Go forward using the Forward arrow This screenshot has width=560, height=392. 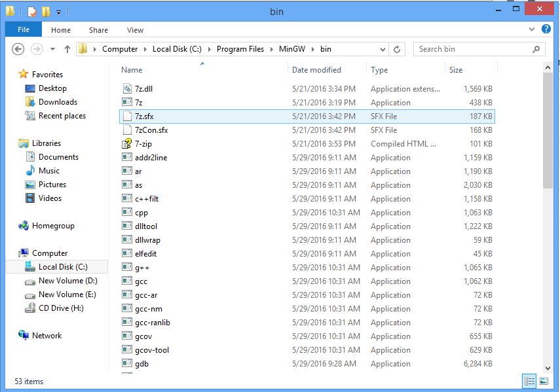(37, 49)
